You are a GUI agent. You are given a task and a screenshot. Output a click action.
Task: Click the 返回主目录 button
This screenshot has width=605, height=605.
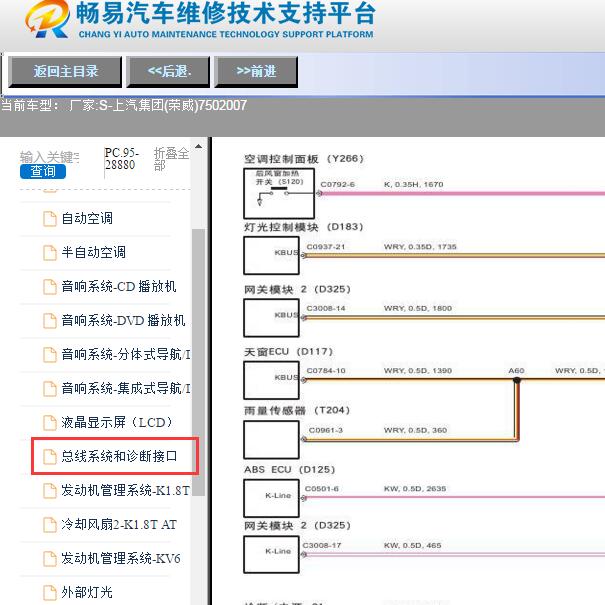(65, 72)
